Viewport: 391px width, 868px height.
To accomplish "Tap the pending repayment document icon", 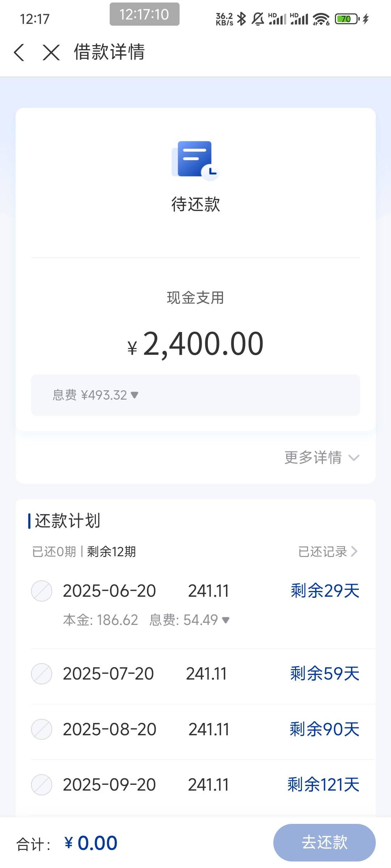I will (x=195, y=161).
